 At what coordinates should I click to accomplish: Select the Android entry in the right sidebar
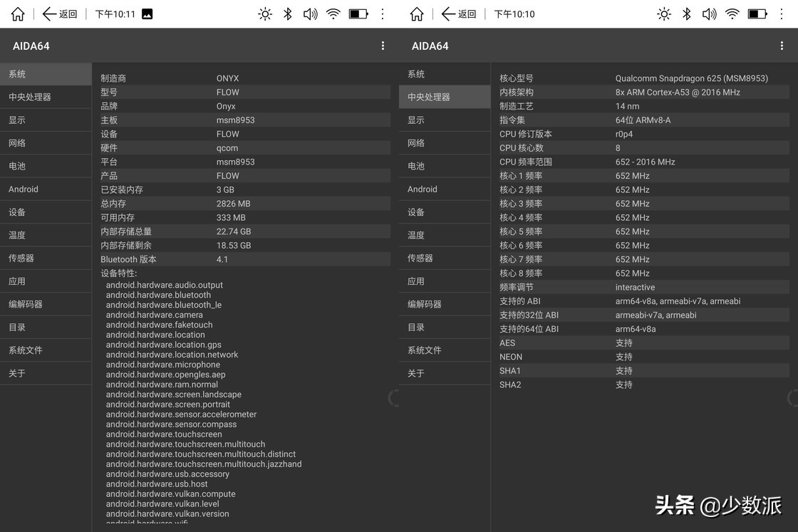point(444,189)
